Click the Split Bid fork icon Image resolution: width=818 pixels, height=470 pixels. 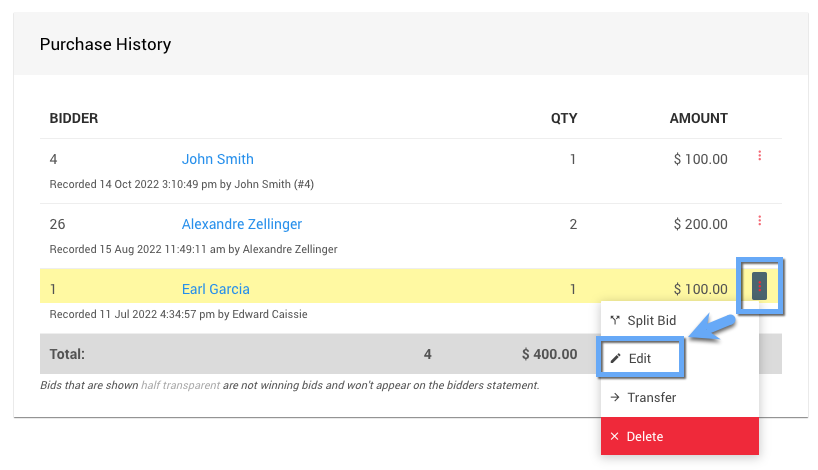click(615, 321)
